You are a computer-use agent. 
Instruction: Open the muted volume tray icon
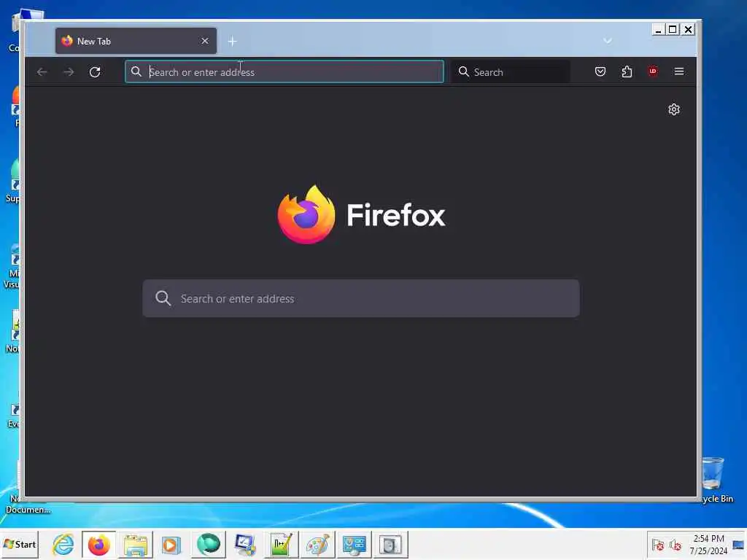pos(675,545)
